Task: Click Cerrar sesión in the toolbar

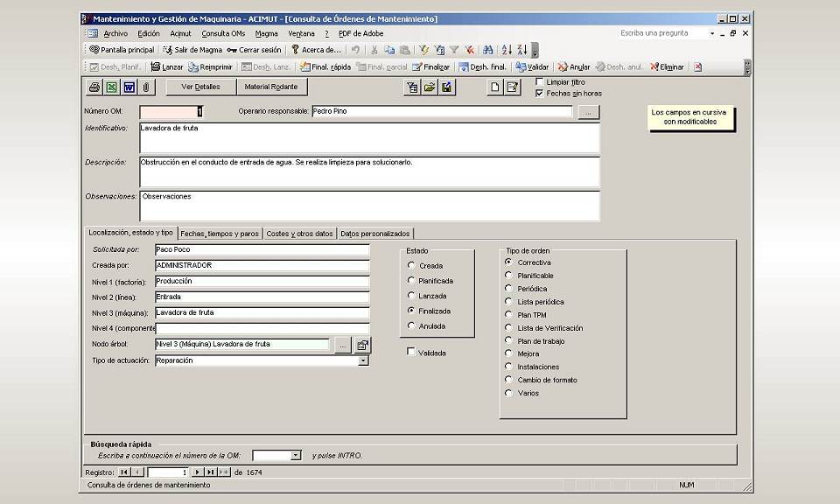Action: 254,50
